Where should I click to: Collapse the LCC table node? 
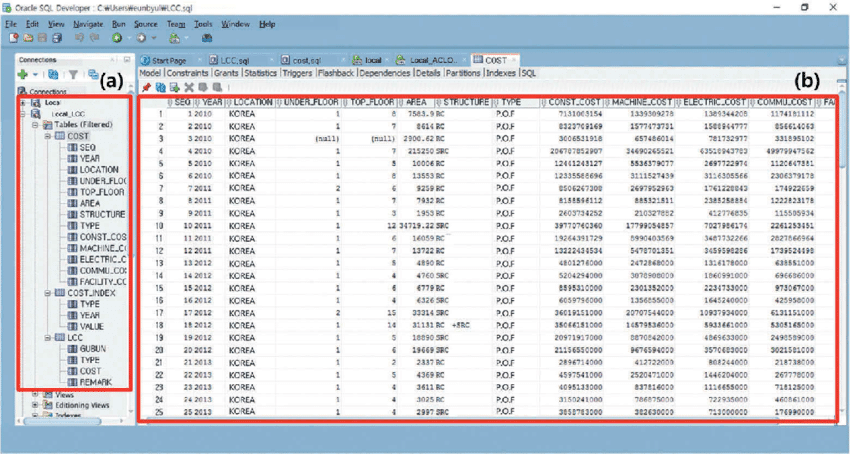[x=48, y=338]
